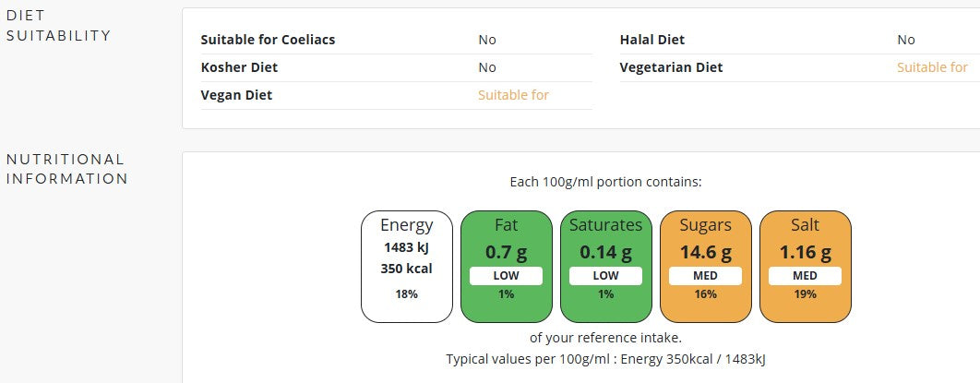The image size is (980, 383).
Task: Click 'Suitable for' next to Vegetarian Diet
Action: [x=933, y=67]
